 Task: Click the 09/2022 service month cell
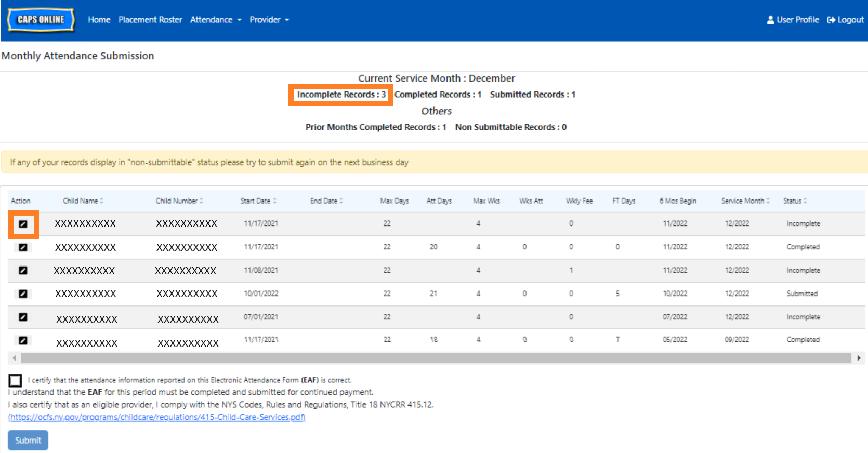coord(737,340)
